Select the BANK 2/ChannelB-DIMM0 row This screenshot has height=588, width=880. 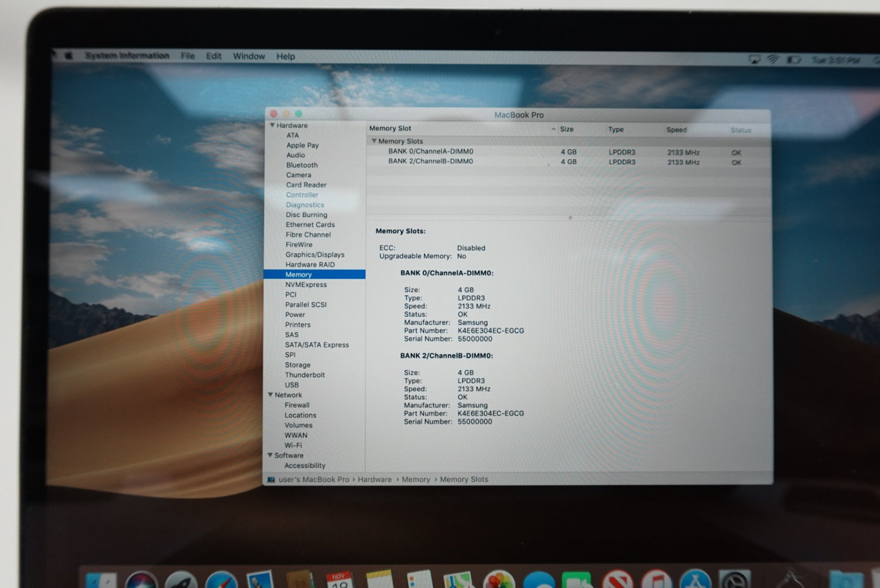430,161
